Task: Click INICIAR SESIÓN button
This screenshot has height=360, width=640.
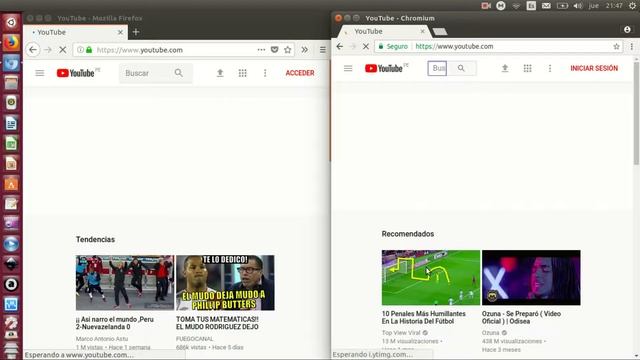Action: [594, 69]
